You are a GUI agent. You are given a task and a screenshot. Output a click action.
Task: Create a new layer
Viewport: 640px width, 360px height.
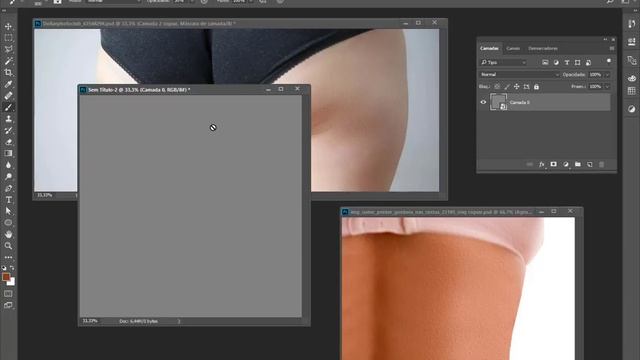[x=590, y=164]
